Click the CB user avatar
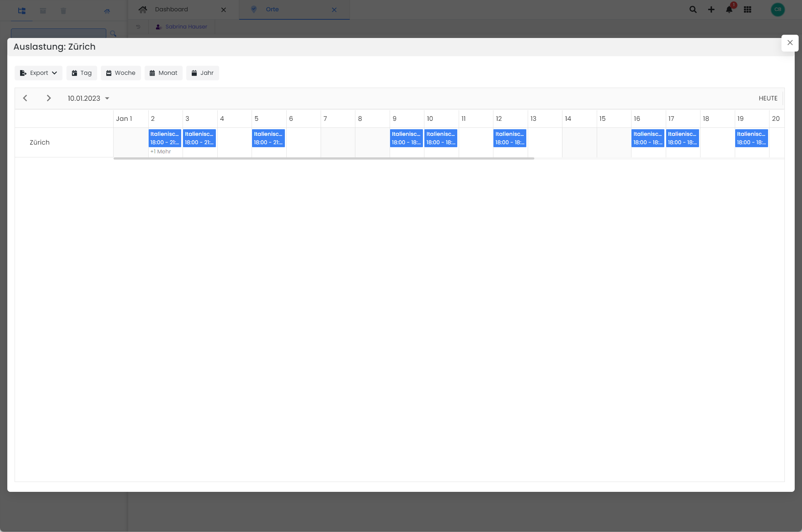 pyautogui.click(x=778, y=10)
